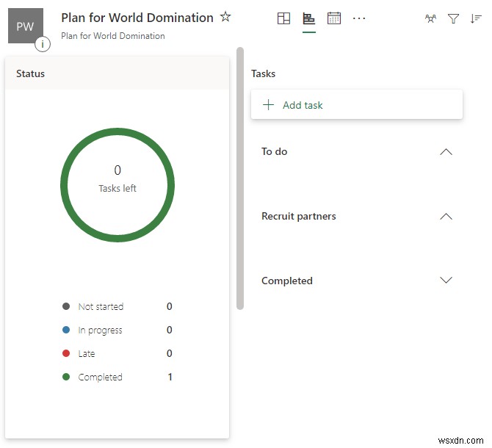Select the Charts view icon
This screenshot has width=492, height=448.
[308, 18]
